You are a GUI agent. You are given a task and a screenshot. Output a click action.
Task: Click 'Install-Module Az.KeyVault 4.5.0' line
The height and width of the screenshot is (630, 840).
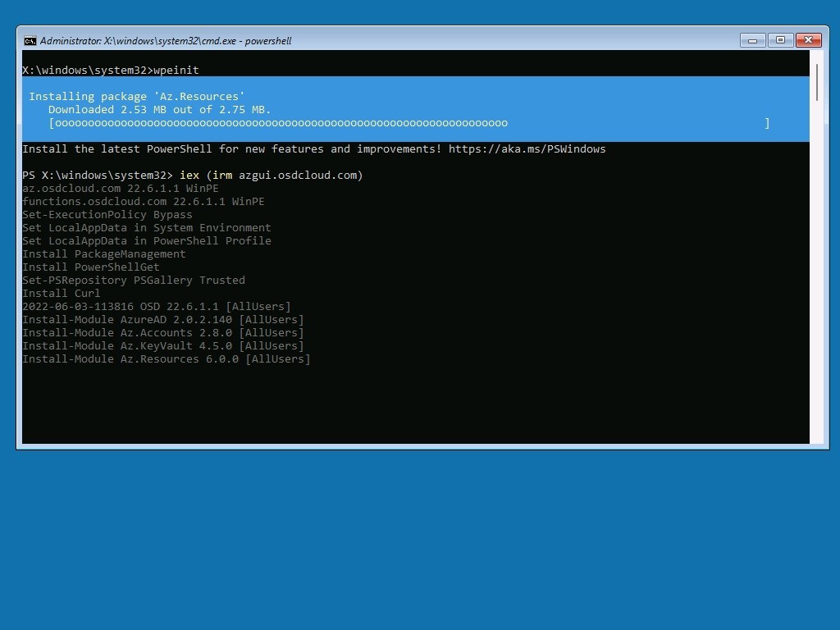pos(163,345)
